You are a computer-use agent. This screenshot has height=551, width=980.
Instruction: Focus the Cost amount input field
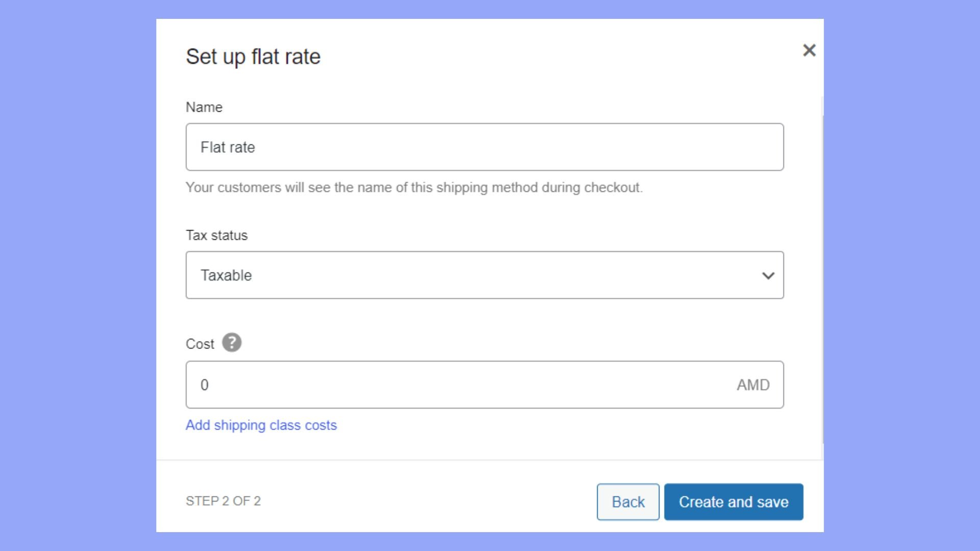tap(459, 385)
